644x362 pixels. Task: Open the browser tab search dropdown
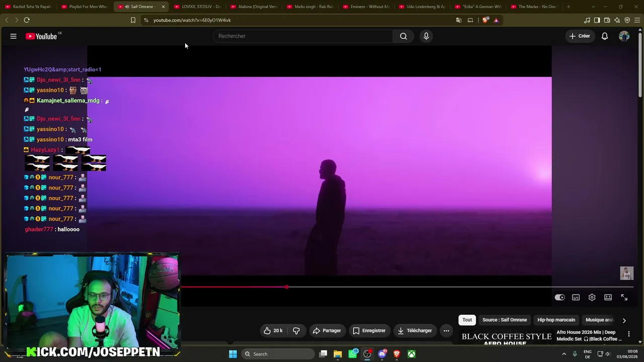coord(593,7)
